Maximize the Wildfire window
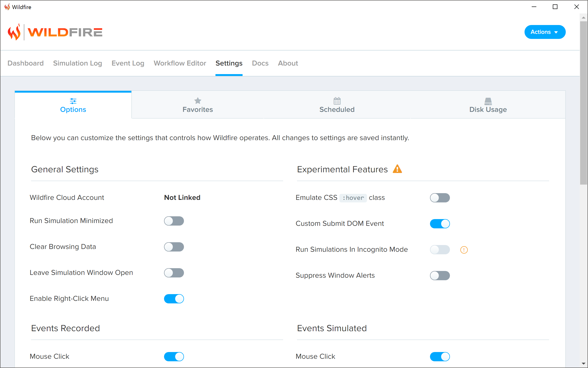Screen dimensions: 588x368 555,7
